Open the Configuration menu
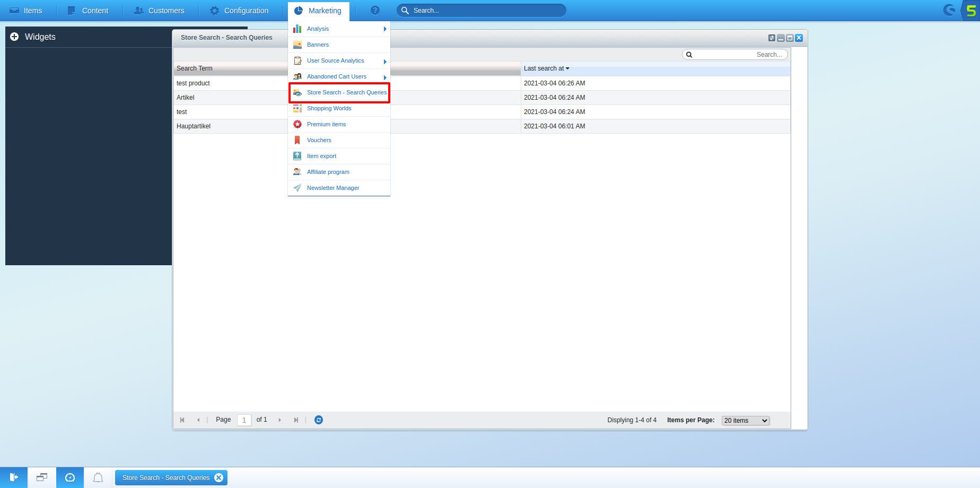Viewport: 980px width, 488px height. pyautogui.click(x=239, y=11)
